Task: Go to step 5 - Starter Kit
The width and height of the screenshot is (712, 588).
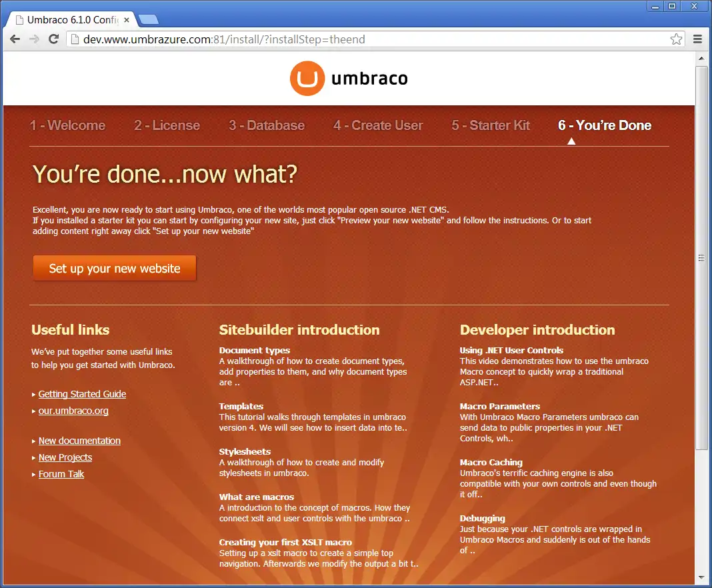Action: pos(491,125)
